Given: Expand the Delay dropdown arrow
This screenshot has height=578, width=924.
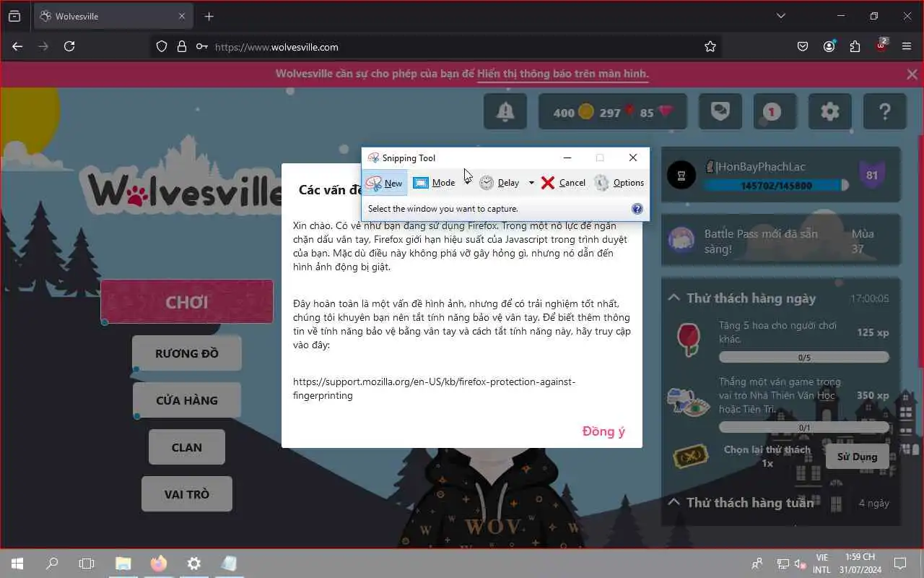Looking at the screenshot, I should [531, 183].
